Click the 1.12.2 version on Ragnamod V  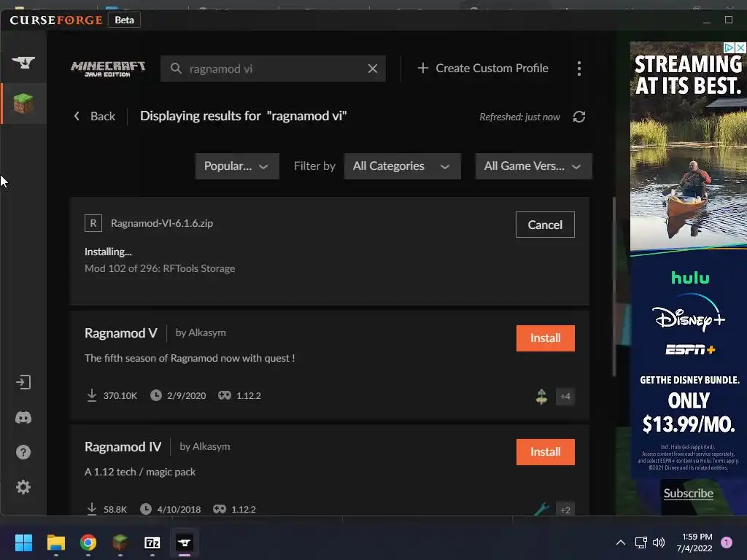pos(248,396)
